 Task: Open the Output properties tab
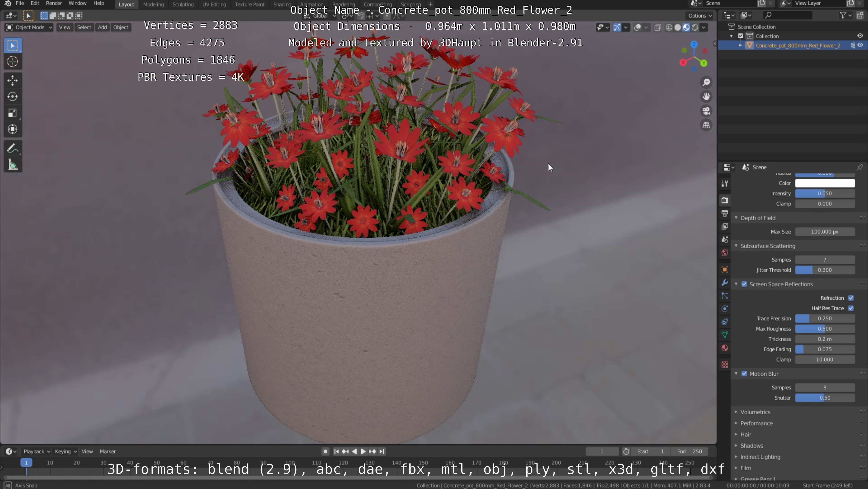[725, 213]
